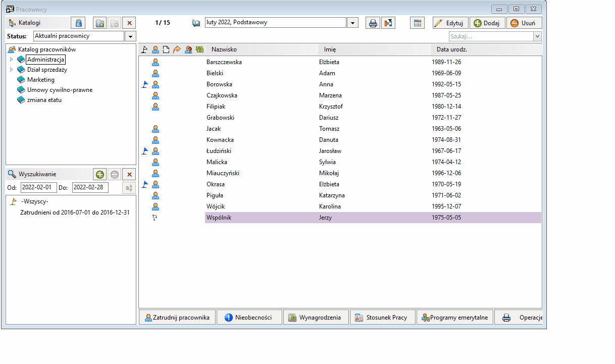The width and height of the screenshot is (615, 364).
Task: Click the red X clear search button
Action: click(x=129, y=174)
